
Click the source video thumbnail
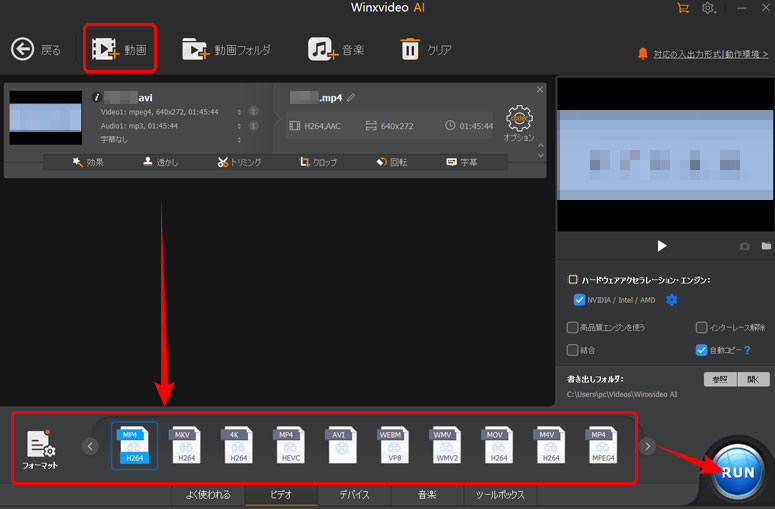tap(45, 118)
